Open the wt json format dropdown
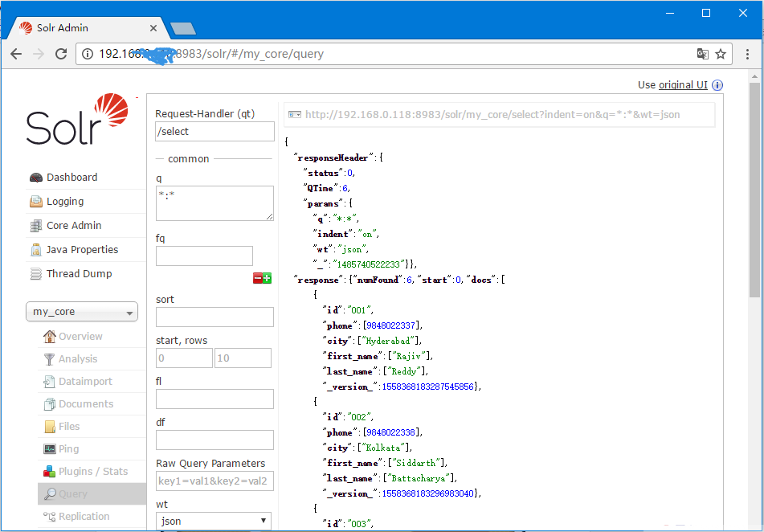Viewport: 764px width, 532px height. click(214, 521)
